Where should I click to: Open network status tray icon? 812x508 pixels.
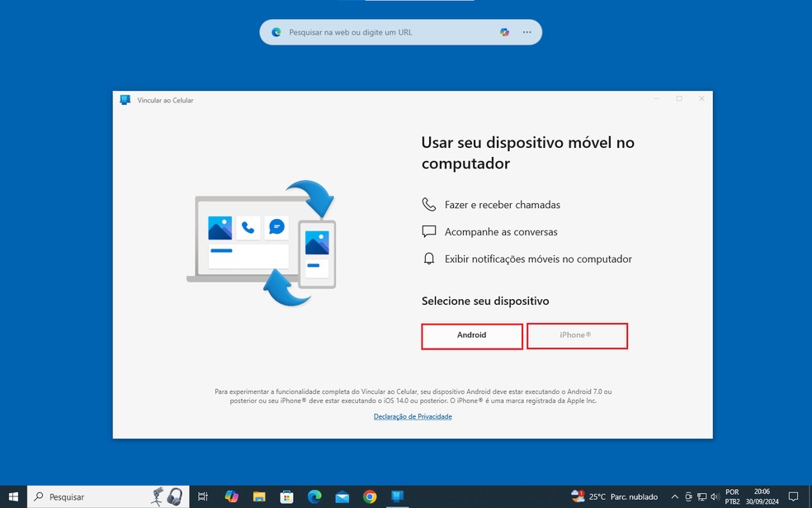[x=701, y=496]
